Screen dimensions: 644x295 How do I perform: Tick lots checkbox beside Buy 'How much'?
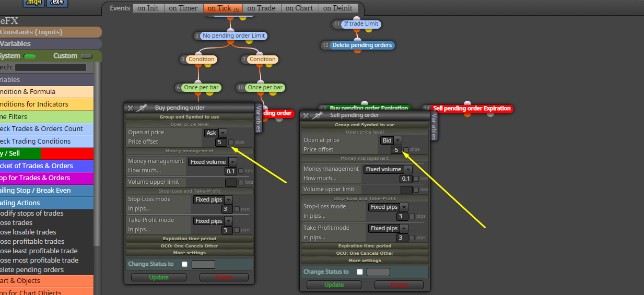pyautogui.click(x=241, y=171)
